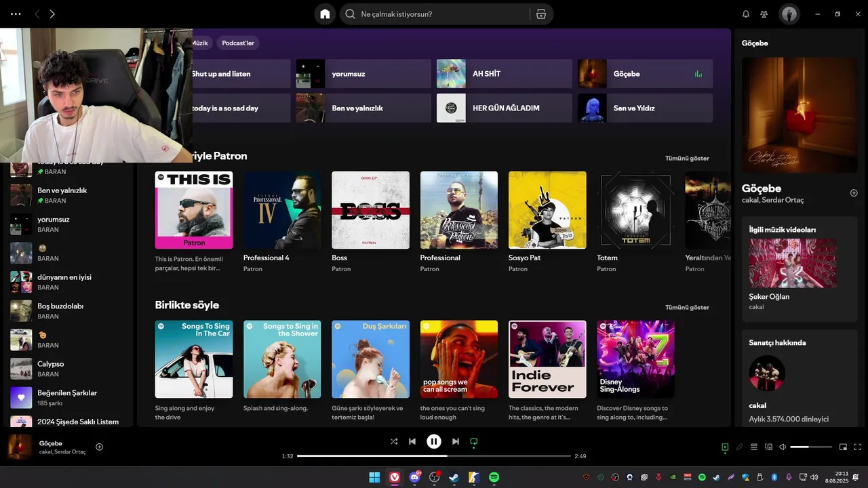Open 'Ben ve yalnızlık' shortcut tile
868x488 pixels.
point(363,108)
